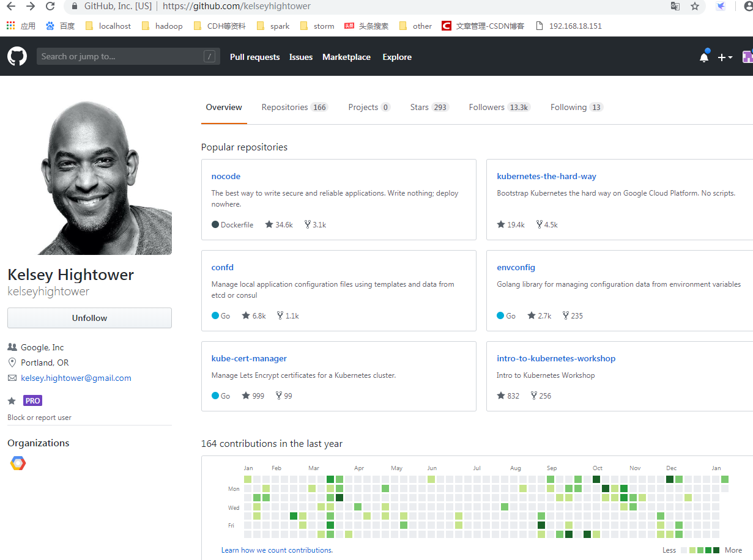Click the site security lock icon

[x=75, y=6]
